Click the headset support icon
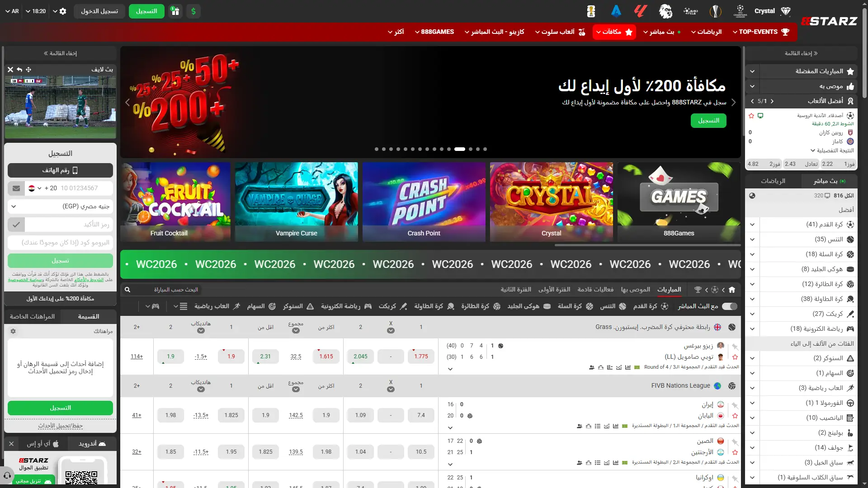 coord(7,475)
